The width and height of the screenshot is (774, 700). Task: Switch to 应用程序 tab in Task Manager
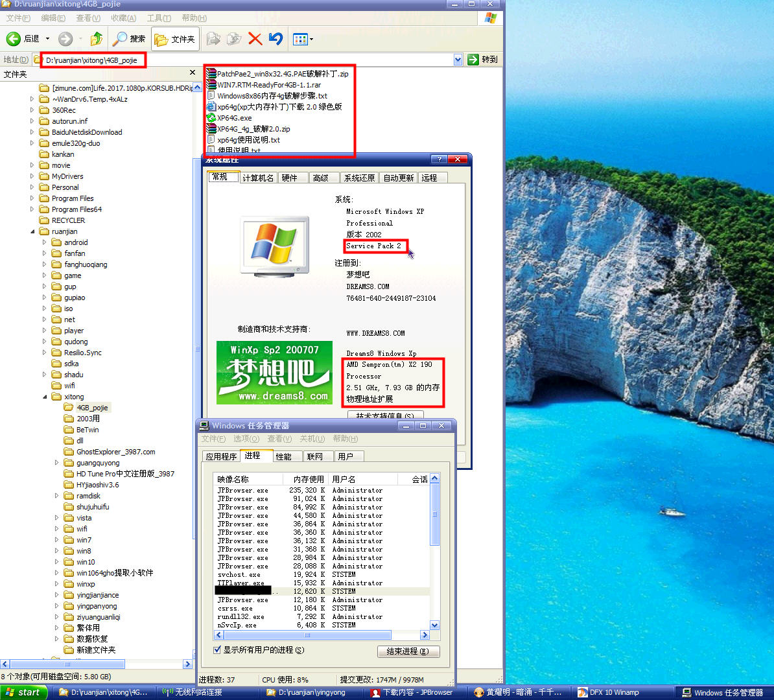(221, 457)
